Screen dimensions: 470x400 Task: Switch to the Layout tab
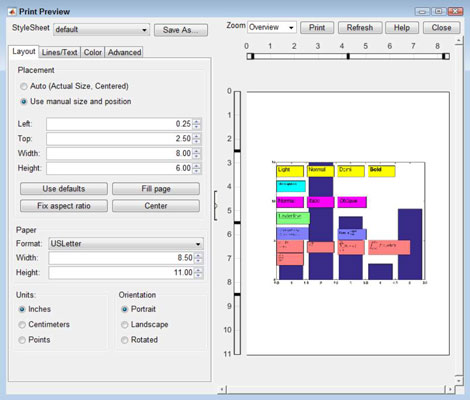click(x=24, y=52)
